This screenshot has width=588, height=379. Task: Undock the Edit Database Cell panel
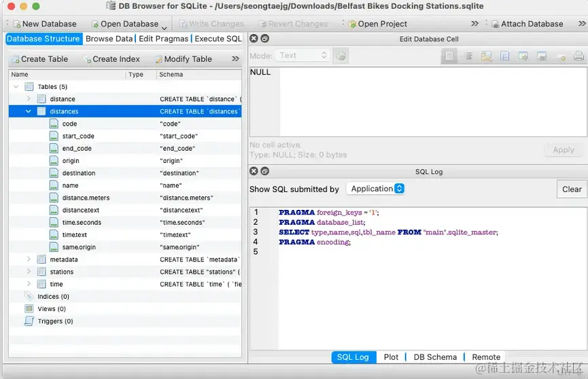click(264, 39)
